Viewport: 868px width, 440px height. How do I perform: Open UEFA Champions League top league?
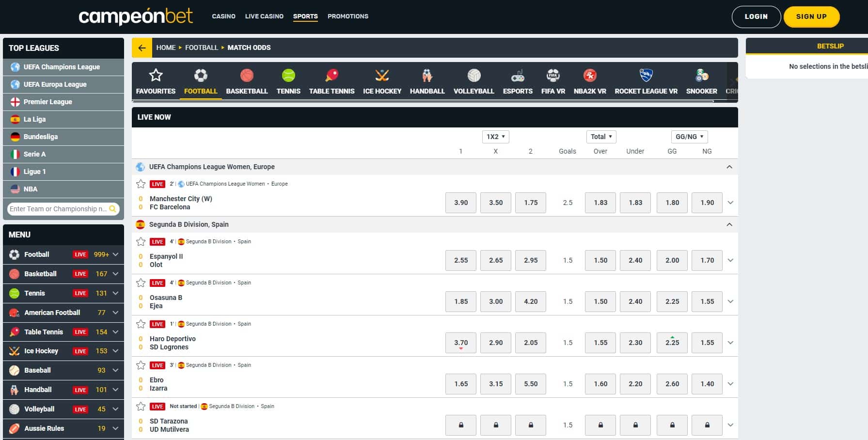(63, 67)
